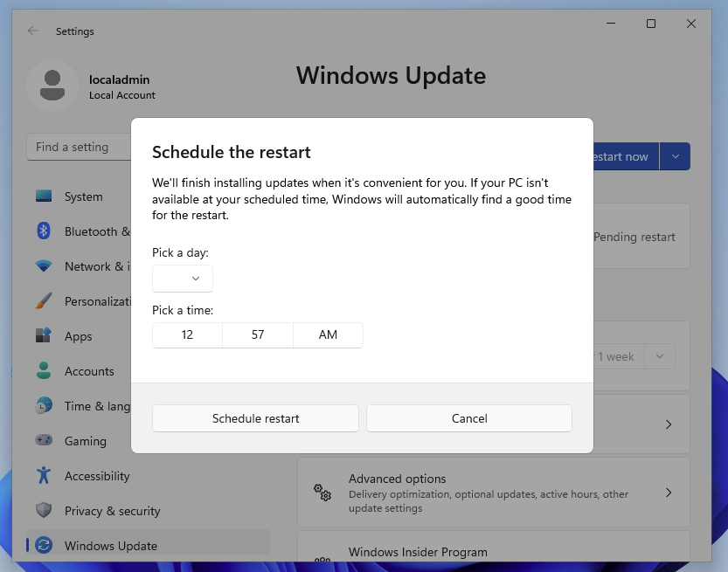
Task: Select Windows Update in the sidebar
Action: pos(149,546)
